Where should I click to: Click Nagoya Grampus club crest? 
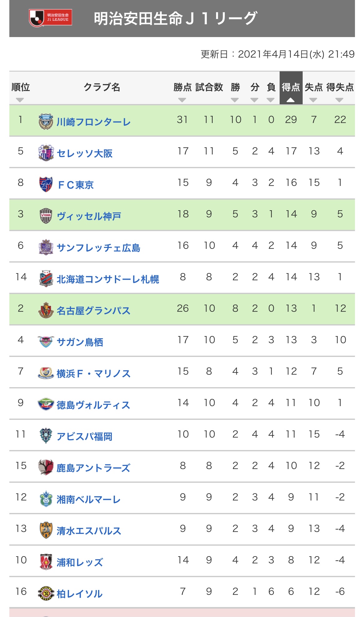tap(46, 310)
